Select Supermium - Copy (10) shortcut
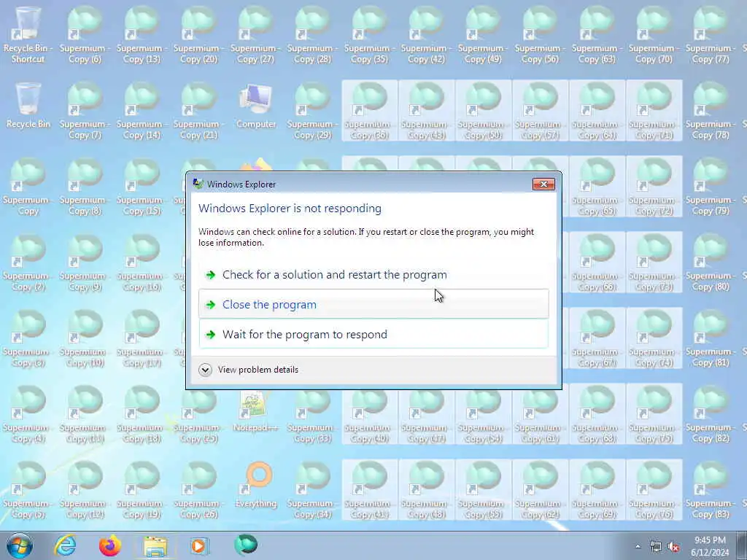This screenshot has height=560, width=747. coord(85,338)
